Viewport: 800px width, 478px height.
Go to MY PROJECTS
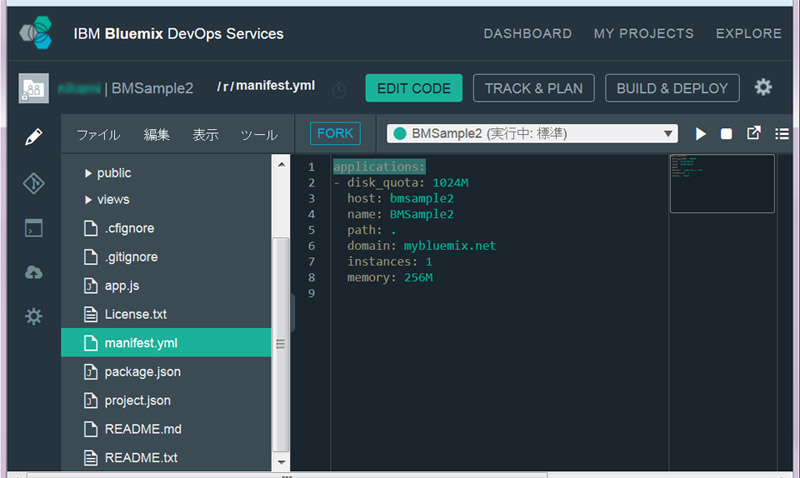(643, 34)
